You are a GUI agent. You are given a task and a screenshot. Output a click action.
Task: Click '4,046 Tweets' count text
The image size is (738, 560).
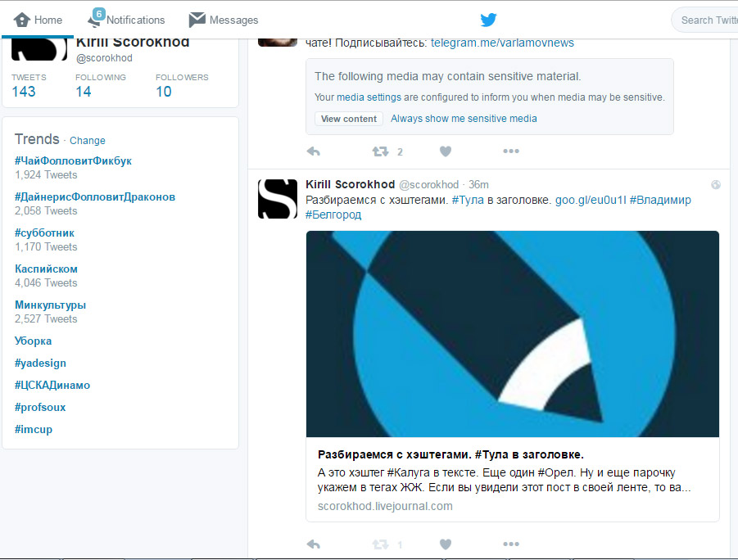[x=46, y=283]
